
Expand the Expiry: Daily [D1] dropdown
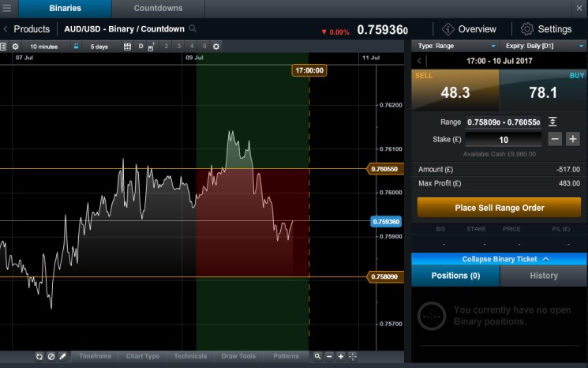coord(544,47)
